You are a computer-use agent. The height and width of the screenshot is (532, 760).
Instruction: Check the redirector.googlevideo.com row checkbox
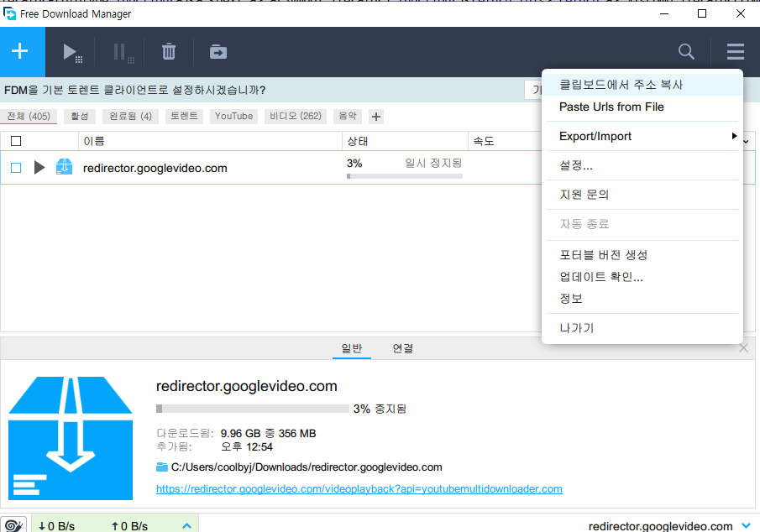coord(16,168)
